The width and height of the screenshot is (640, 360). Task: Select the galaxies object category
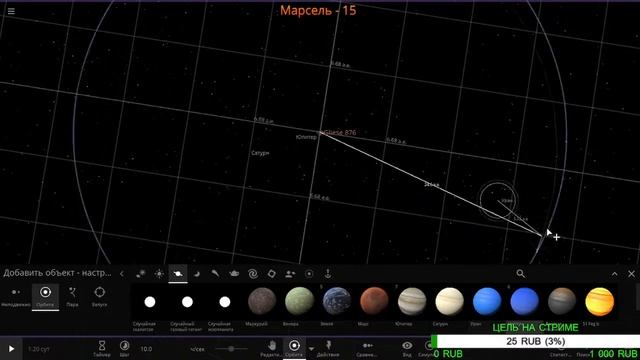point(253,274)
